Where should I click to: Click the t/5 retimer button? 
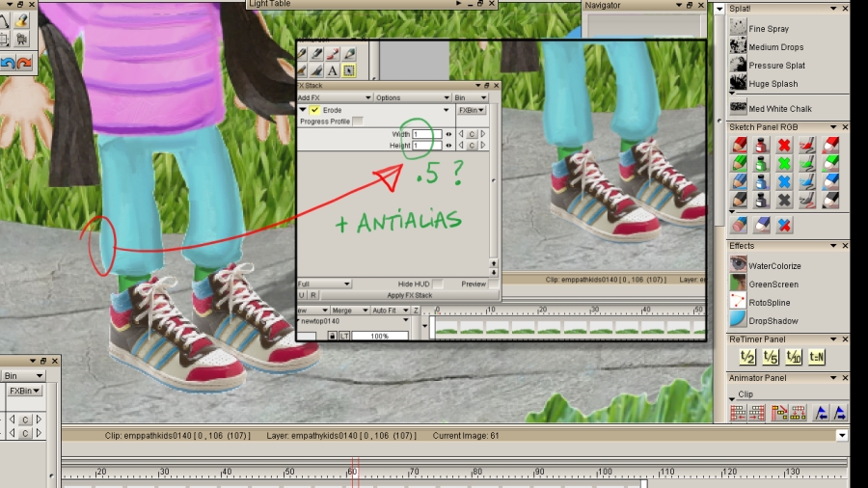pyautogui.click(x=771, y=357)
